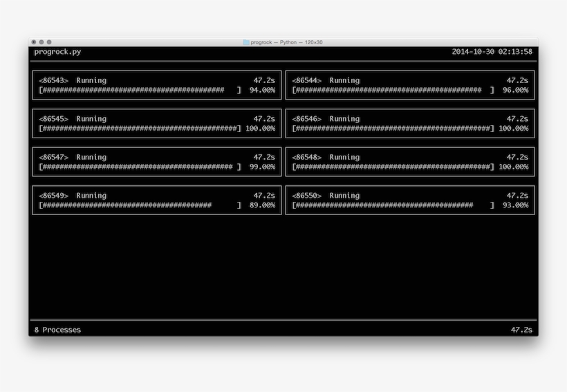
Task: Click the progress bar of process 86549
Action: pyautogui.click(x=140, y=205)
